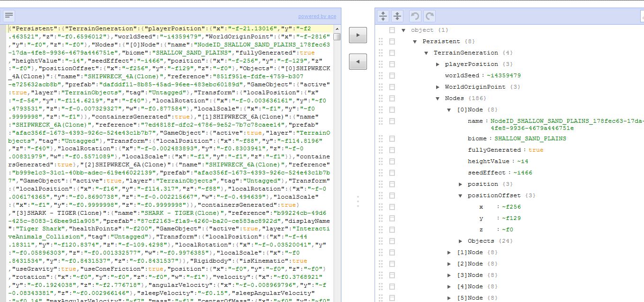This screenshot has height=302, width=644.
Task: Expand the Objects {24} node
Action: 461,241
